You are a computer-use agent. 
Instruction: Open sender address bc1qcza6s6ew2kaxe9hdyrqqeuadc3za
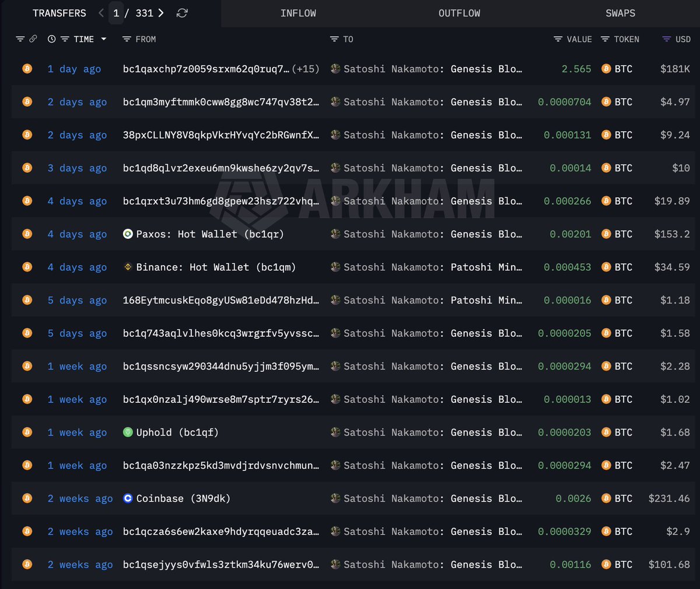point(221,532)
